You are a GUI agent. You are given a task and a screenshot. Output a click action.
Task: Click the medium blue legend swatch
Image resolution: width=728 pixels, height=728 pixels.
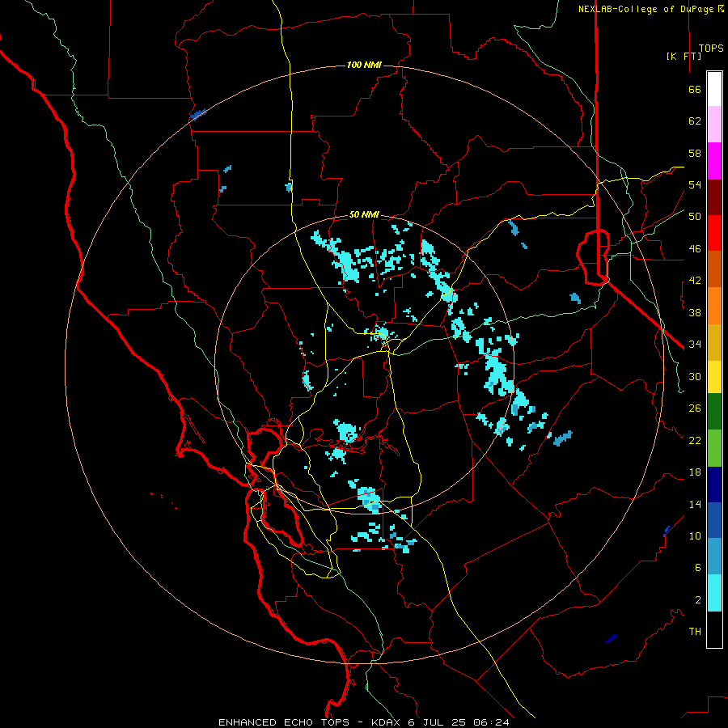(714, 520)
